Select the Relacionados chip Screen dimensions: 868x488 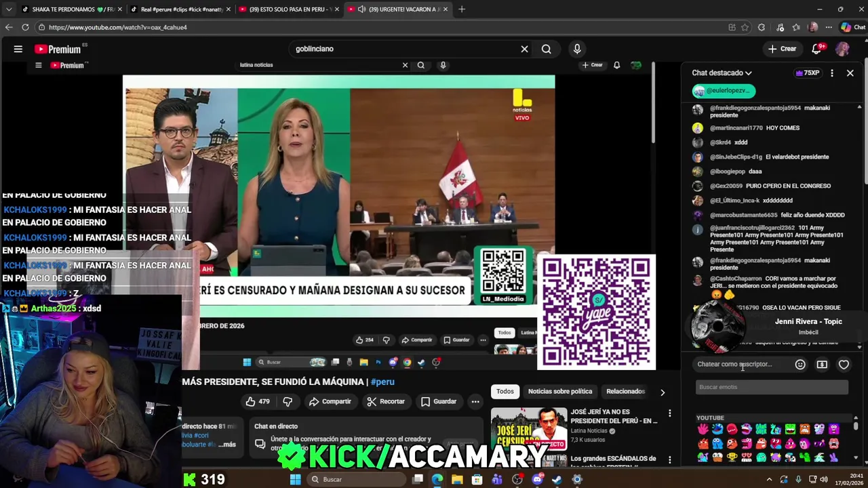coord(625,391)
